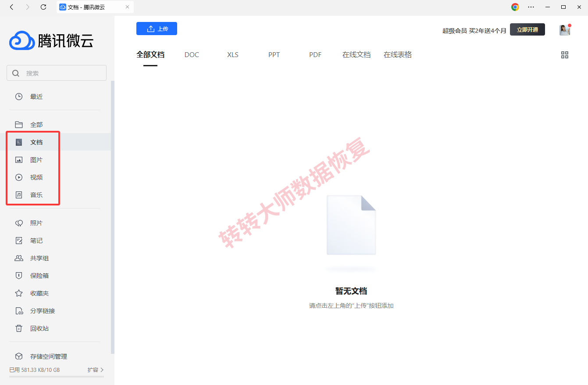Viewport: 588px width, 385px height.
Task: Click the Chrome browser icon in title bar
Action: pos(515,7)
